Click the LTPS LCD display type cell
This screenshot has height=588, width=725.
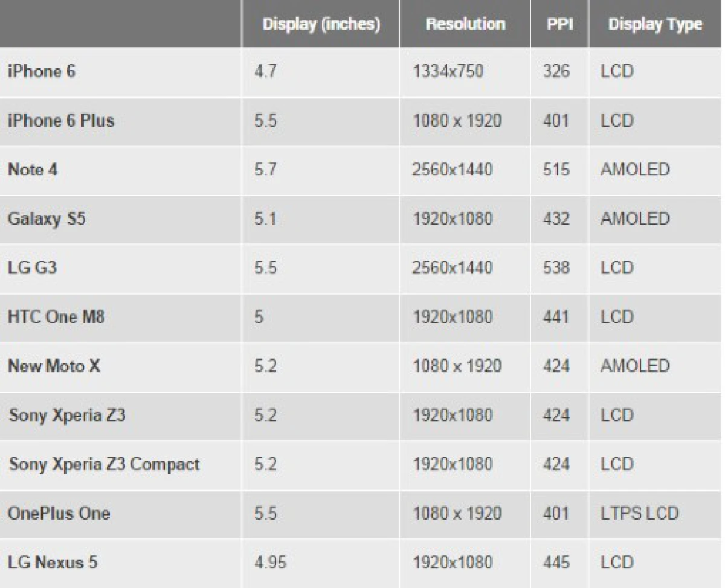pyautogui.click(x=639, y=514)
